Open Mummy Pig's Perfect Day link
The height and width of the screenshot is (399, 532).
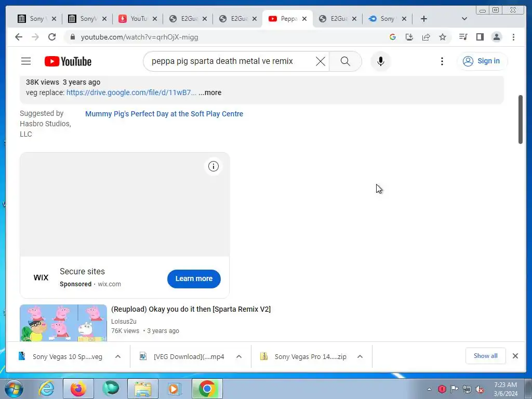coord(164,114)
